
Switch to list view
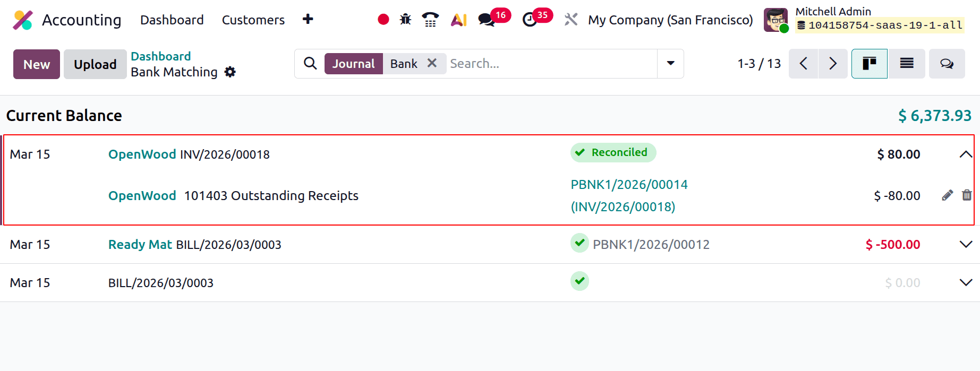pyautogui.click(x=907, y=63)
